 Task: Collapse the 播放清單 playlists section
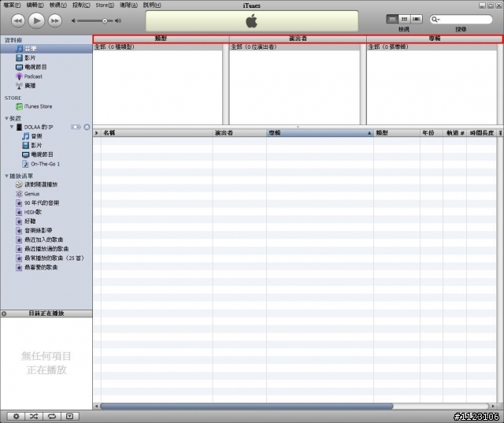click(x=6, y=176)
